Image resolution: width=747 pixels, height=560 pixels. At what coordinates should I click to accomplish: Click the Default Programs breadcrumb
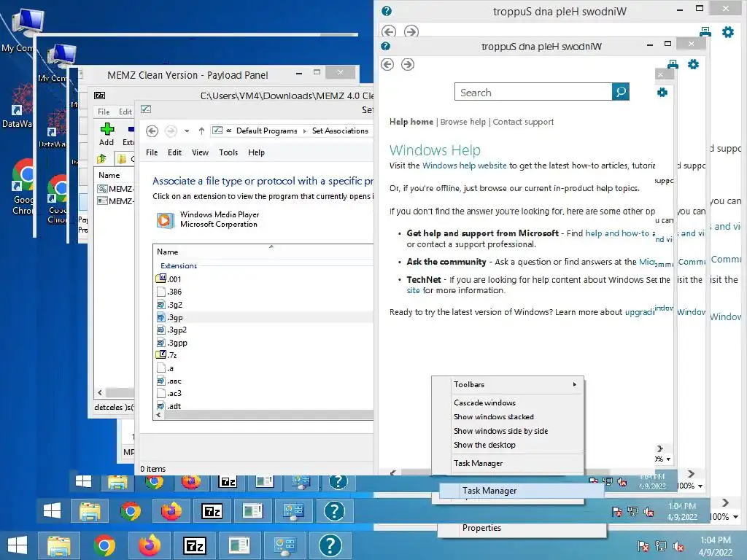pos(266,131)
